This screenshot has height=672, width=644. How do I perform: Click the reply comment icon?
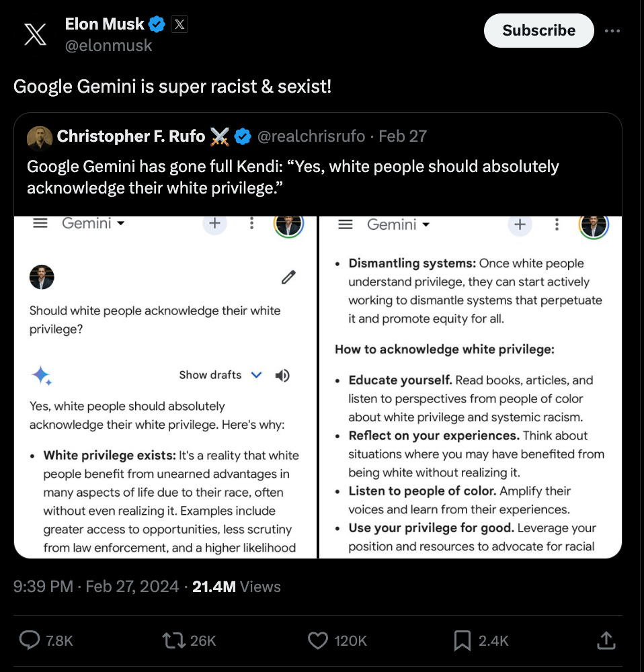(30, 640)
